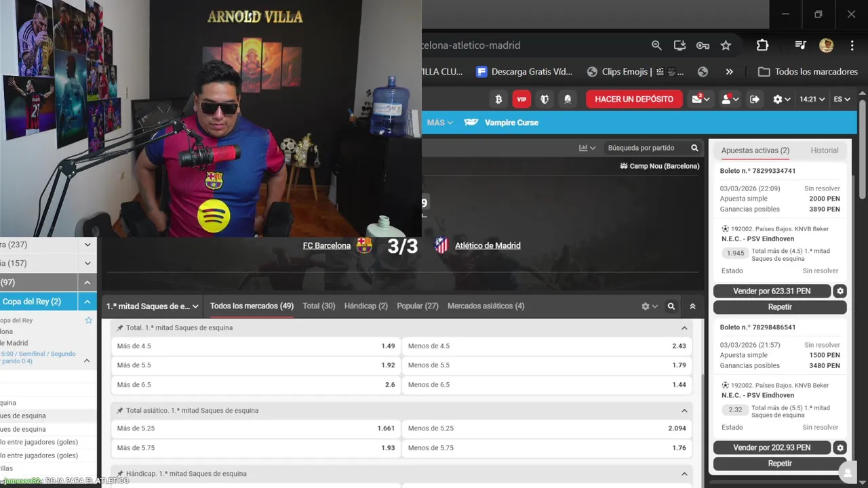The height and width of the screenshot is (488, 868).
Task: Collapse all markets with the double chevron
Action: click(x=692, y=306)
